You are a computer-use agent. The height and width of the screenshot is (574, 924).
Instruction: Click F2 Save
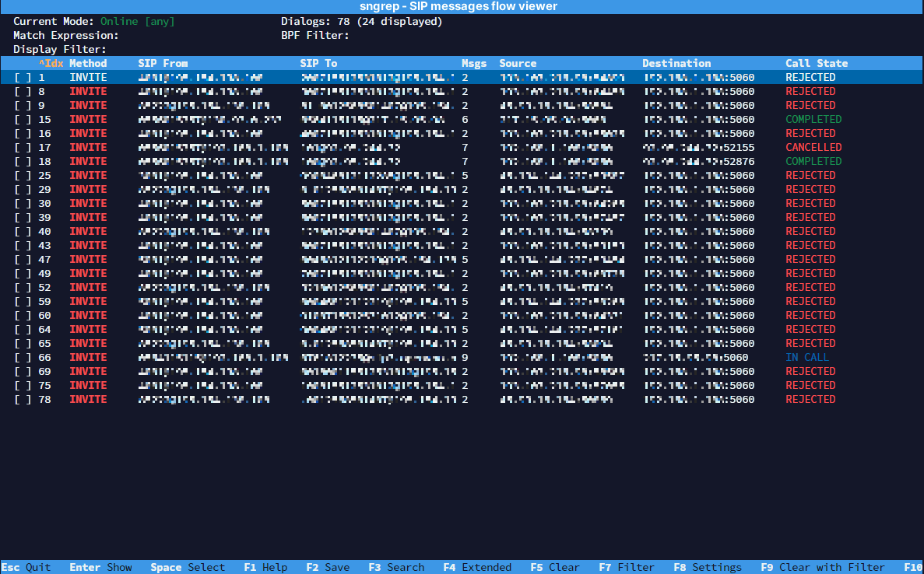[328, 568]
